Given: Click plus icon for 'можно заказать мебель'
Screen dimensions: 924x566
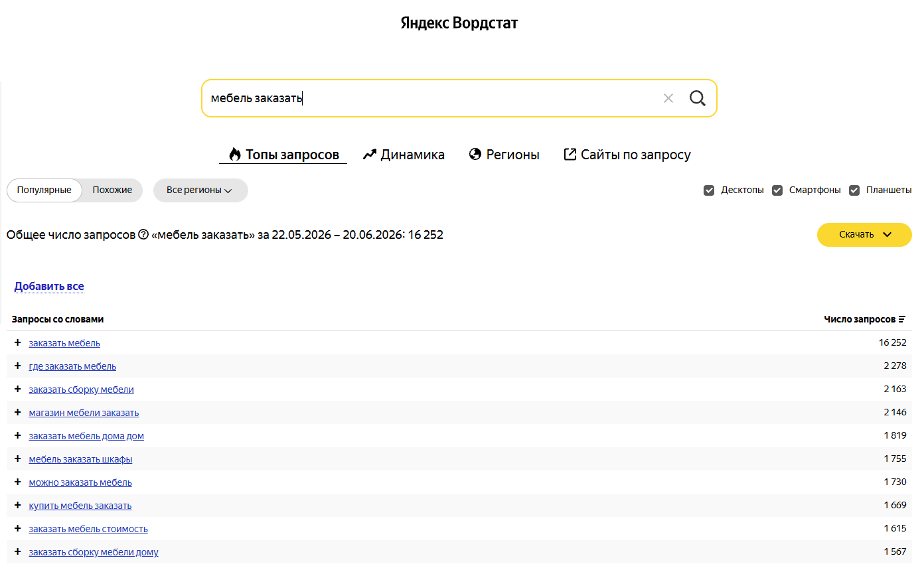Looking at the screenshot, I should point(18,482).
